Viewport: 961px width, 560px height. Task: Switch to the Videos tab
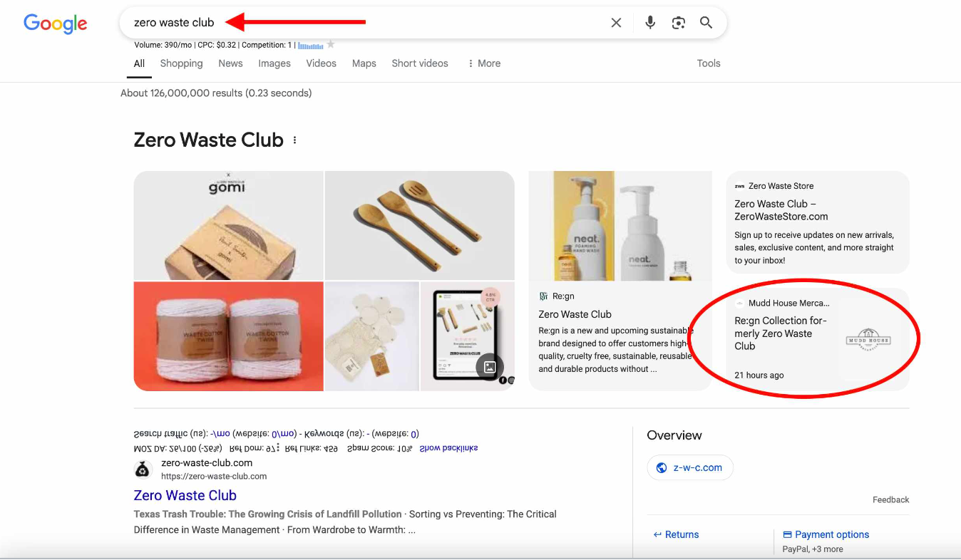coord(321,63)
